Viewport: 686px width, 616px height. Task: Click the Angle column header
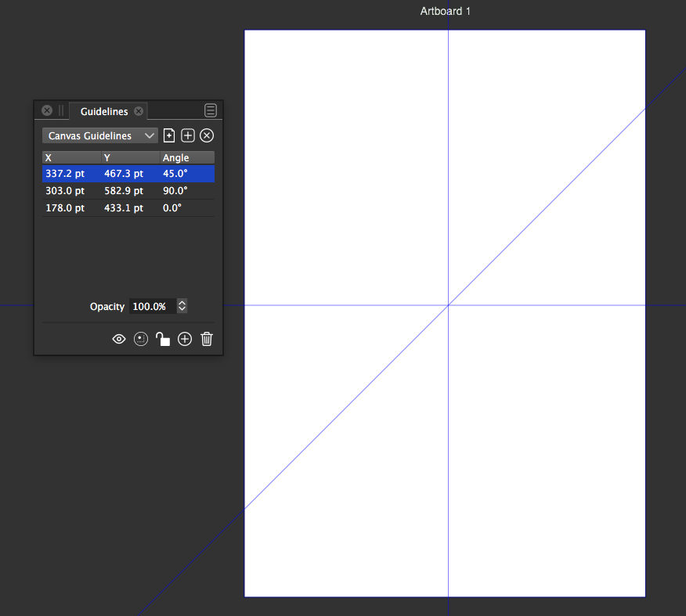click(x=186, y=157)
